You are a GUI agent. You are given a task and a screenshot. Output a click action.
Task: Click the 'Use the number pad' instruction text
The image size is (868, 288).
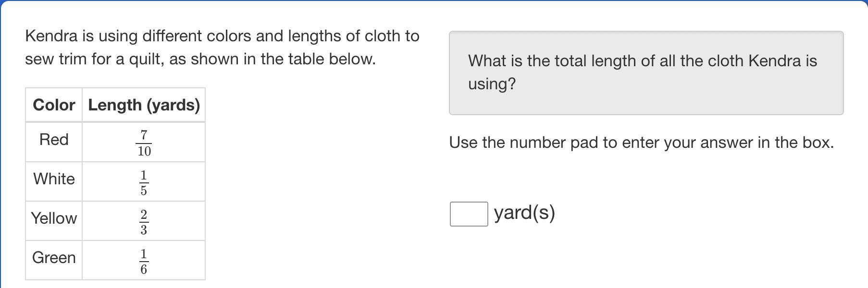pos(641,143)
